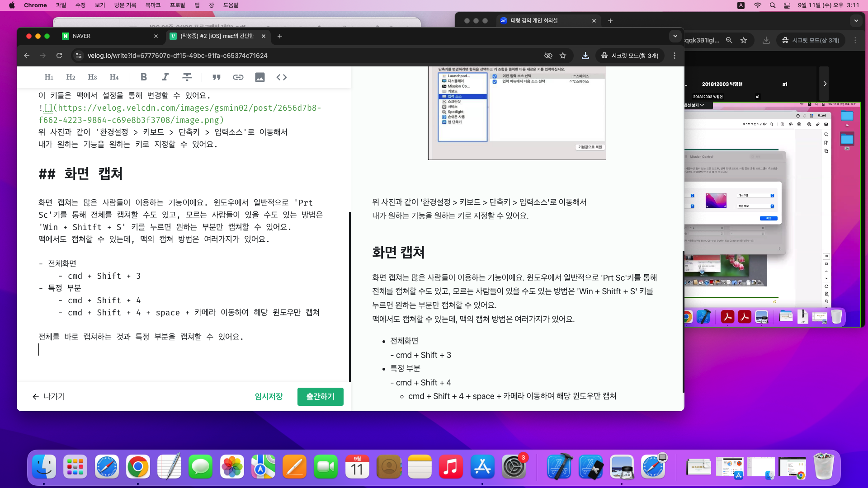Image resolution: width=868 pixels, height=488 pixels.
Task: Apply H3 heading style
Action: [x=92, y=77]
